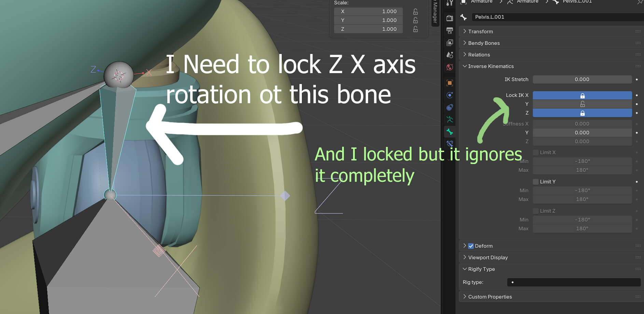
Task: Open the World properties tab
Action: 450,67
